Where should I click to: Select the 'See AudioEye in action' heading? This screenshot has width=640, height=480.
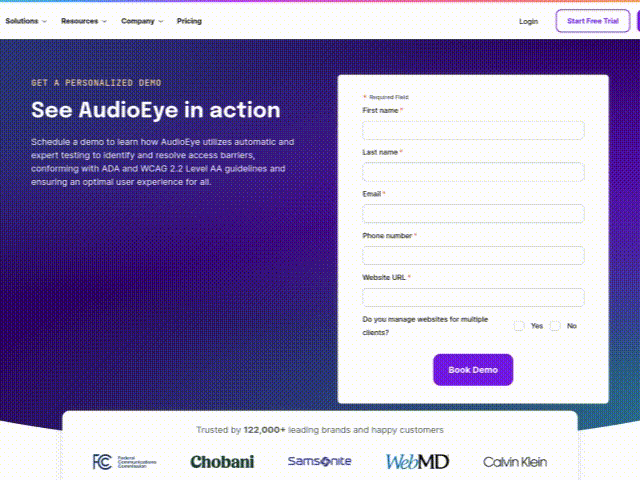coord(156,110)
